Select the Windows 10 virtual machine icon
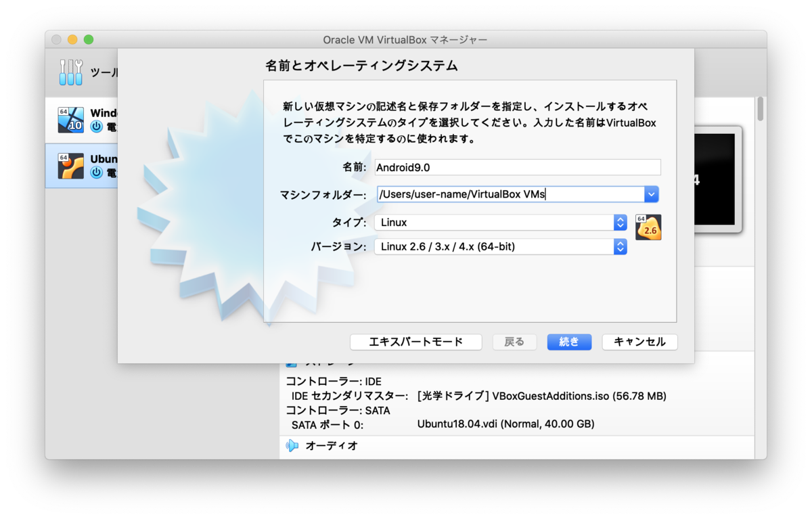This screenshot has width=812, height=519. (x=70, y=120)
